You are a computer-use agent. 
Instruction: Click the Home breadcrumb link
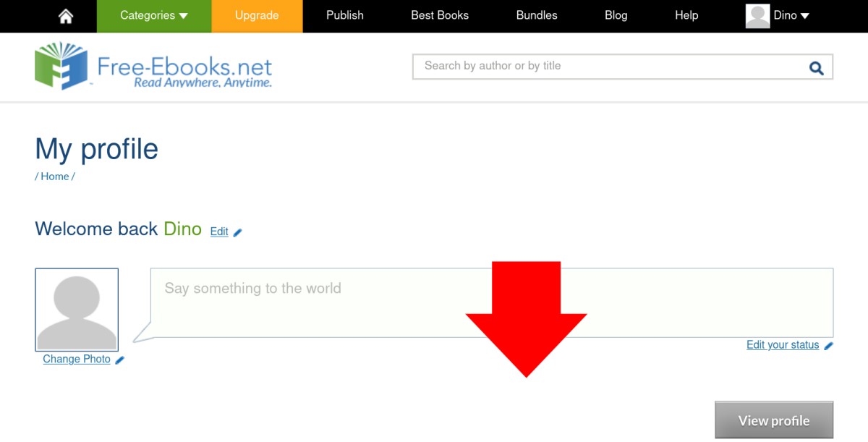pyautogui.click(x=55, y=177)
